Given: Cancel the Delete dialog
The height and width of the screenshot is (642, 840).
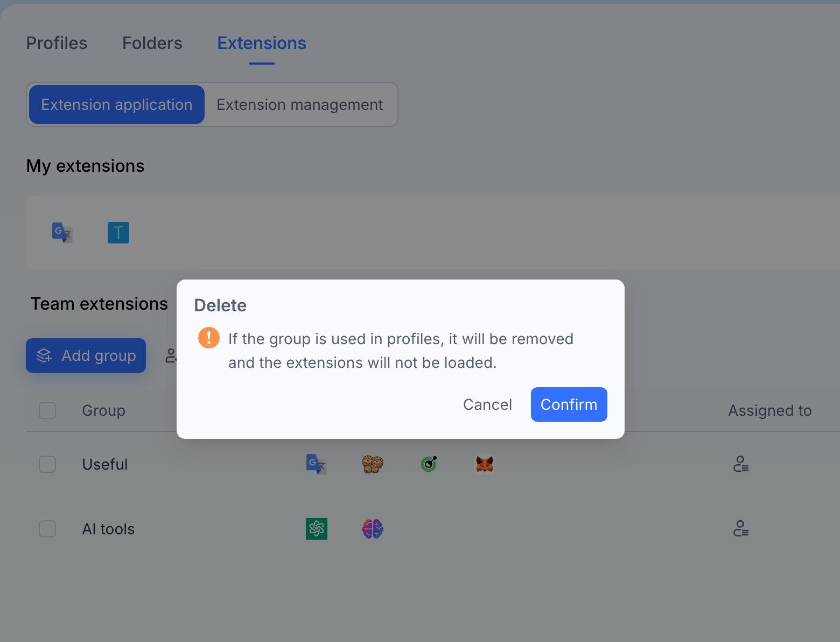Looking at the screenshot, I should click(487, 404).
